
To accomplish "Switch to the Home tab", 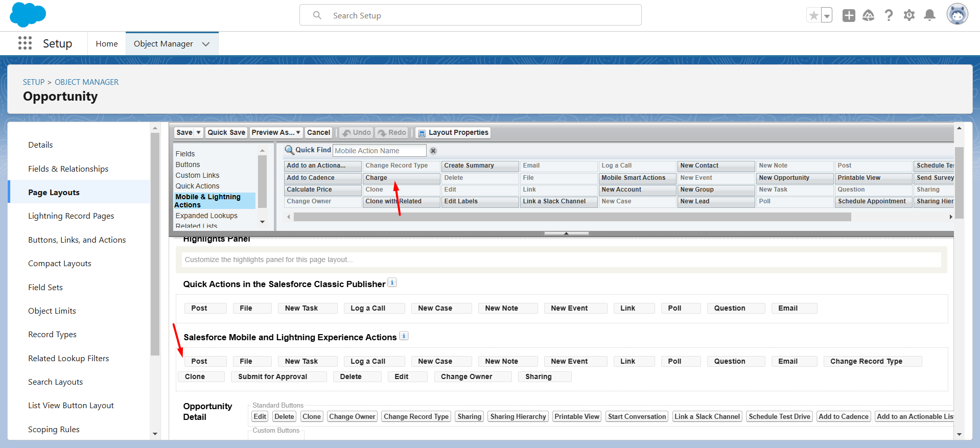I will click(x=107, y=44).
